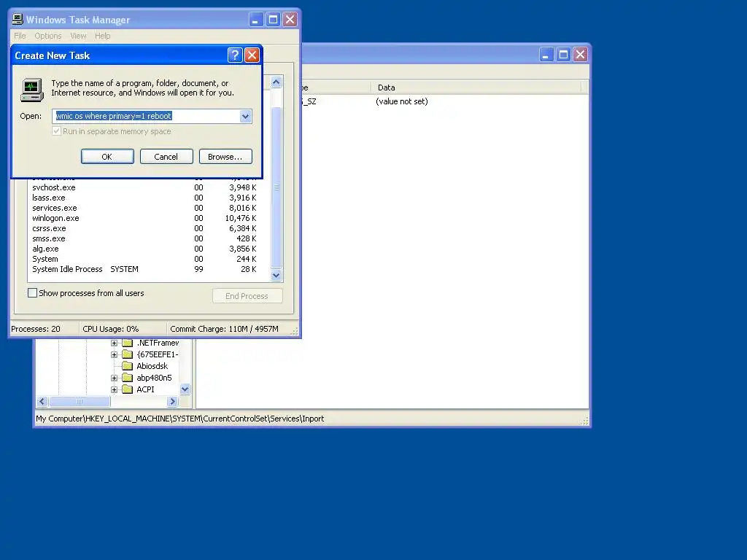Select the ACPI folder icon
Viewport: 747px width, 560px height.
[127, 389]
